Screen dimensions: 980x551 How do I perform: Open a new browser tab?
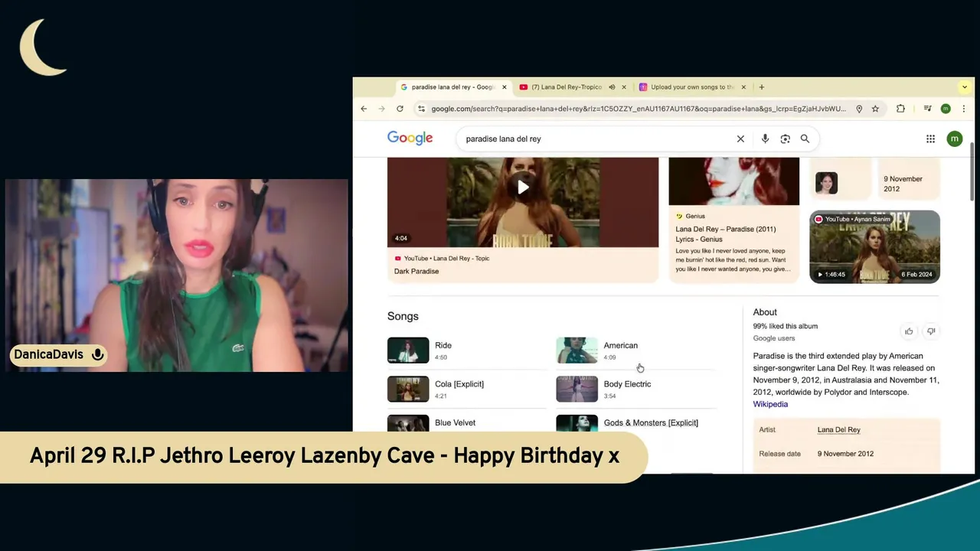point(761,87)
